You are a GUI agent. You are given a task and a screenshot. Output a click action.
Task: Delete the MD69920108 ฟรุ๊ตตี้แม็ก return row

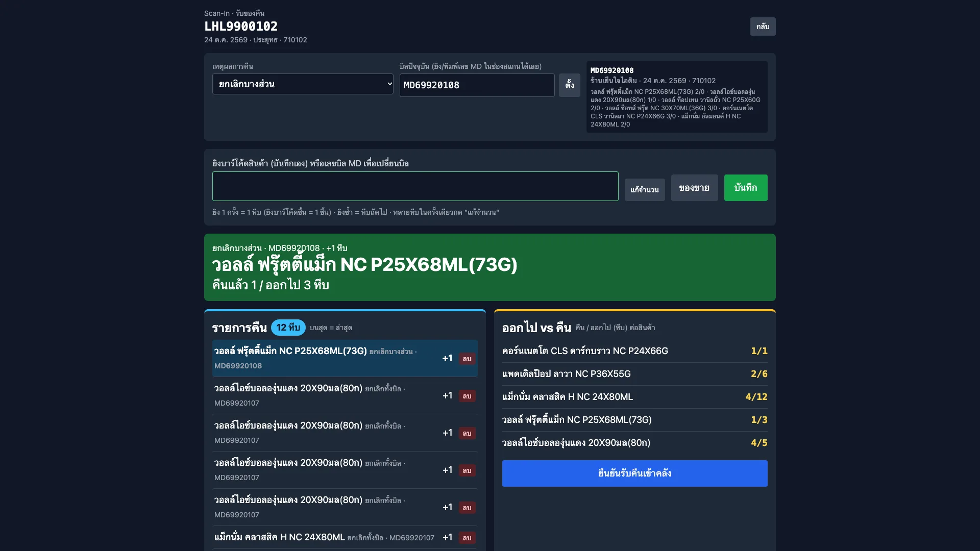[467, 359]
